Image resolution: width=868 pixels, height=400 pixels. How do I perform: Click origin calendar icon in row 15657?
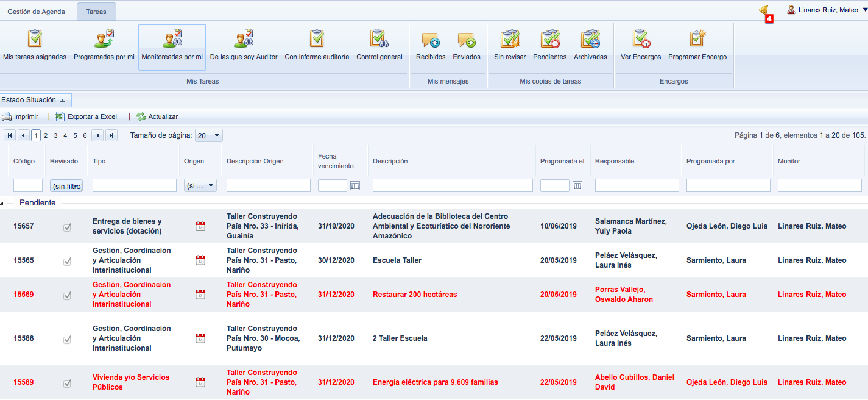[x=200, y=226]
